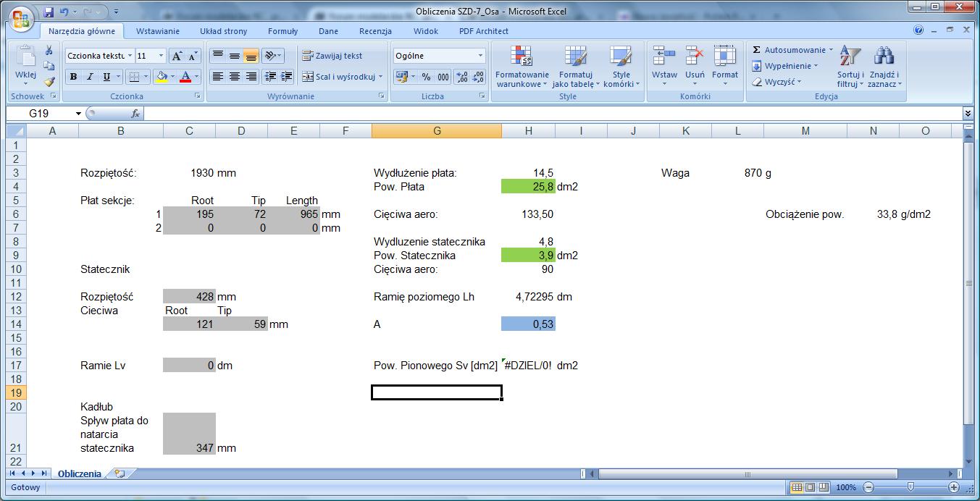980x501 pixels.
Task: Click the zoom slider handle
Action: tap(910, 487)
